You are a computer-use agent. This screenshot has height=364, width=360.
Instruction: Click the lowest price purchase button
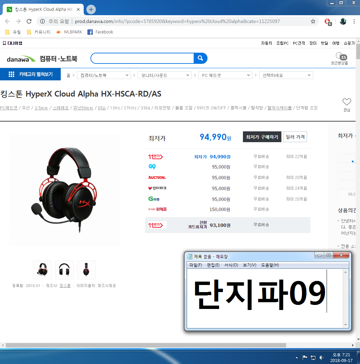pyautogui.click(x=262, y=137)
